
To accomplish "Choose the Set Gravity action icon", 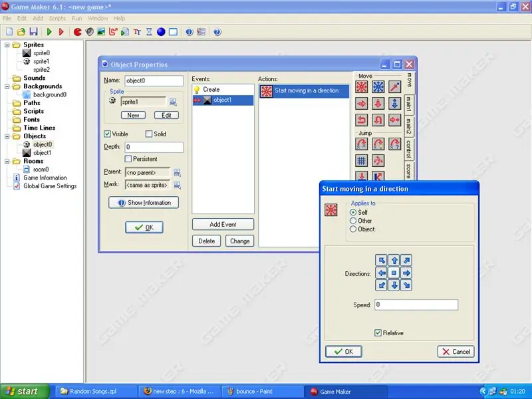I will tap(394, 104).
